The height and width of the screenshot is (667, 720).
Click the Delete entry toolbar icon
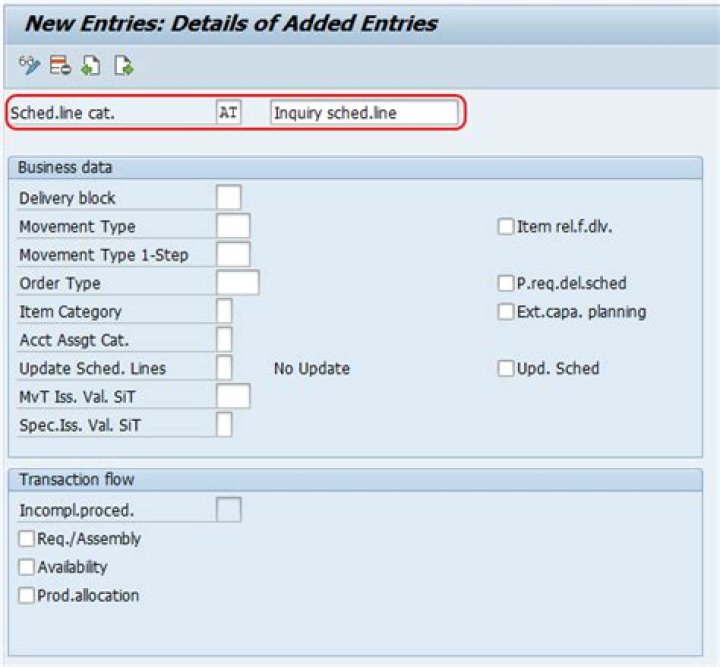click(x=60, y=65)
